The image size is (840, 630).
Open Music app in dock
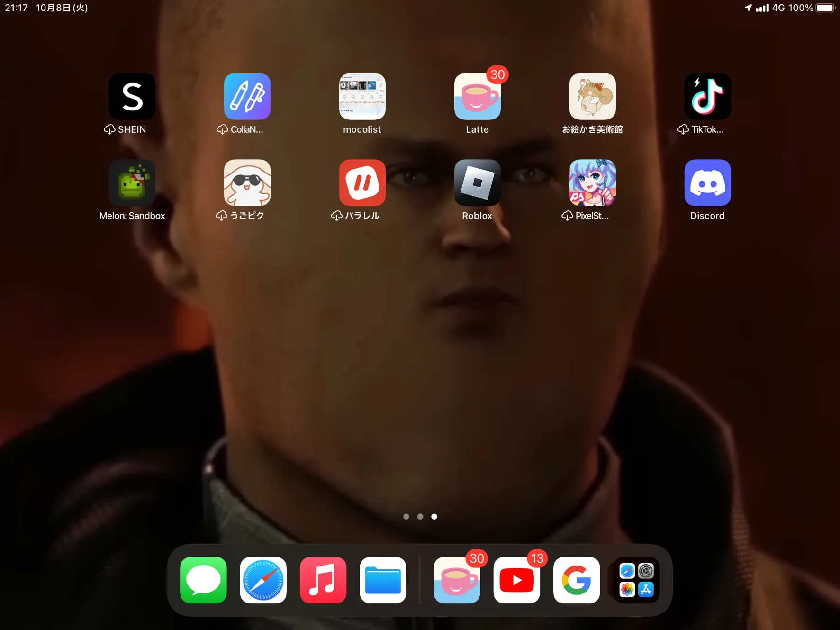tap(323, 580)
